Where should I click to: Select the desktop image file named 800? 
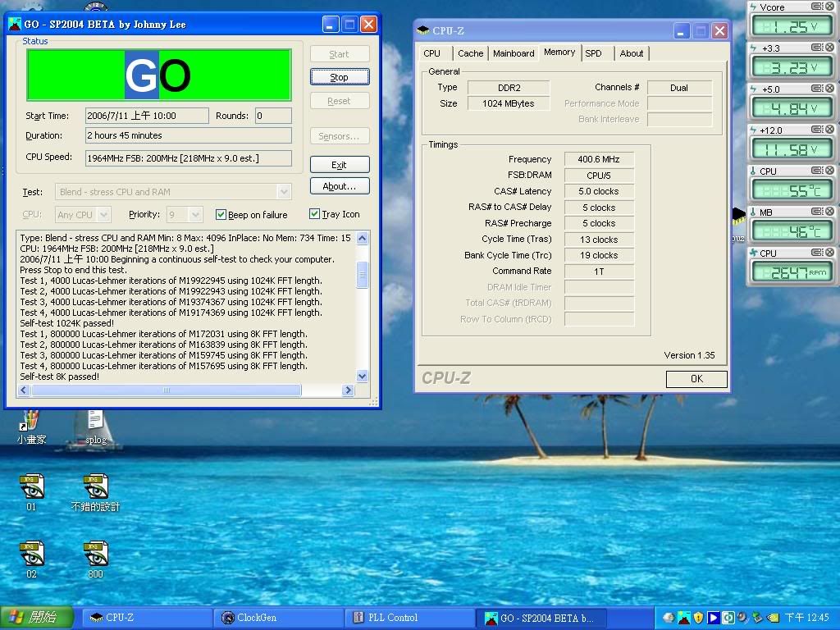95,560
